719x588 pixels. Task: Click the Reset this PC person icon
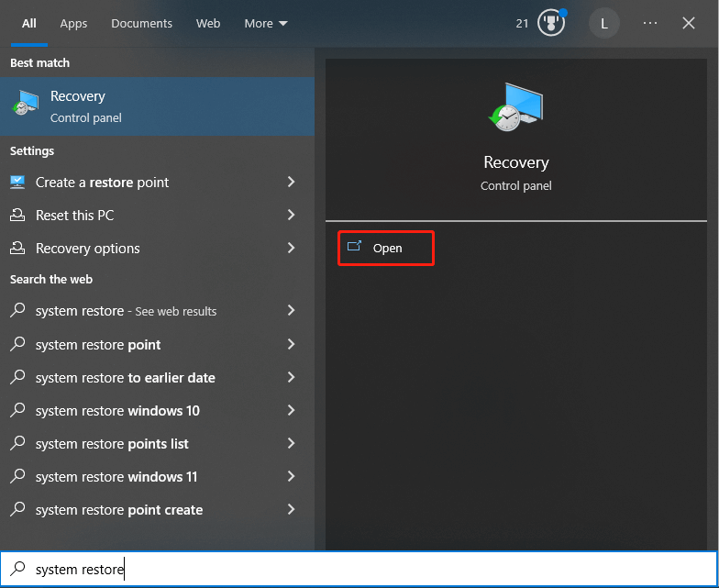tap(17, 216)
